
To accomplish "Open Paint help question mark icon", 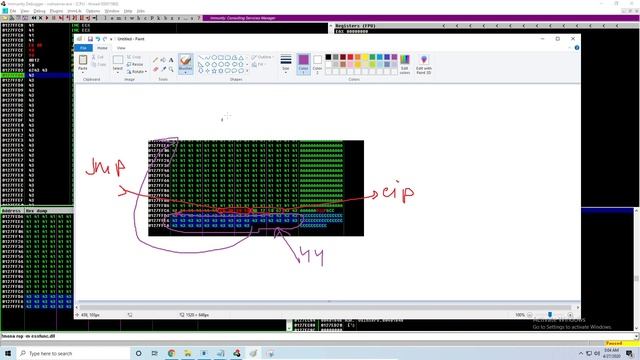I will pyautogui.click(x=577, y=48).
